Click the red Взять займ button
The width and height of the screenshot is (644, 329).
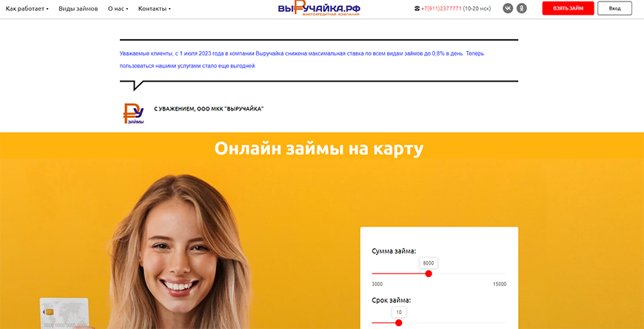click(x=568, y=8)
